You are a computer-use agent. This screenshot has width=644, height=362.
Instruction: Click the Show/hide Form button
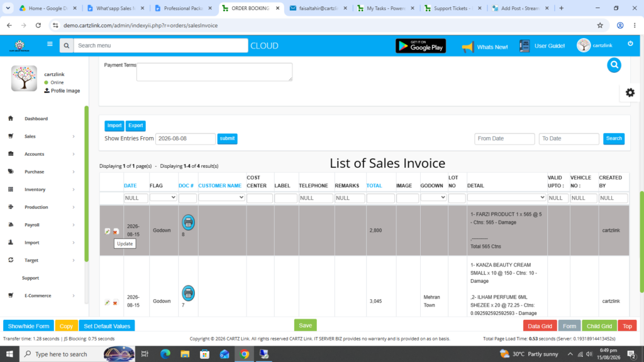(x=28, y=326)
